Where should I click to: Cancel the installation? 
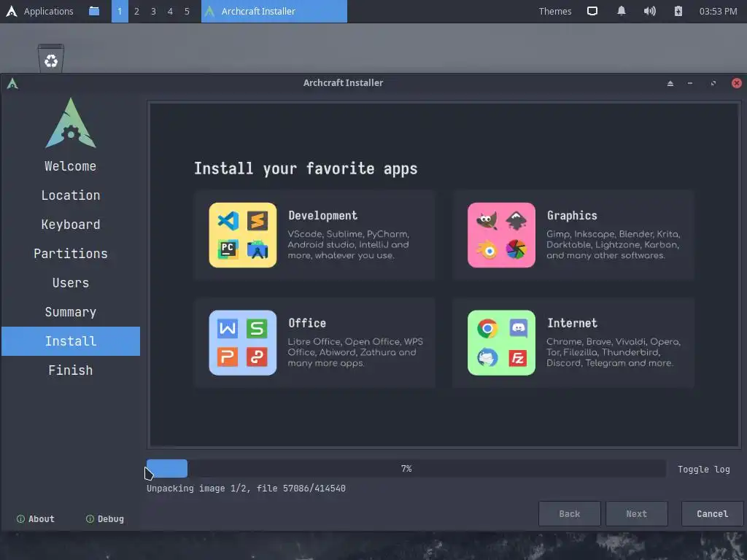point(712,513)
